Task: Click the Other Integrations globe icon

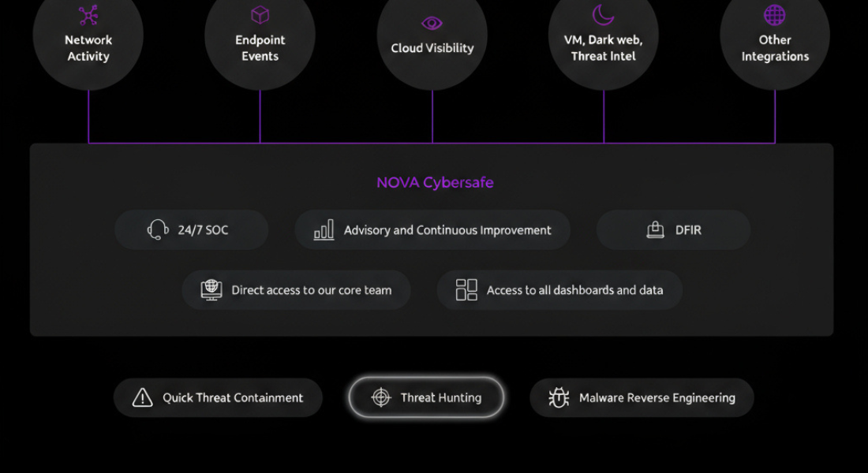Action: (775, 15)
